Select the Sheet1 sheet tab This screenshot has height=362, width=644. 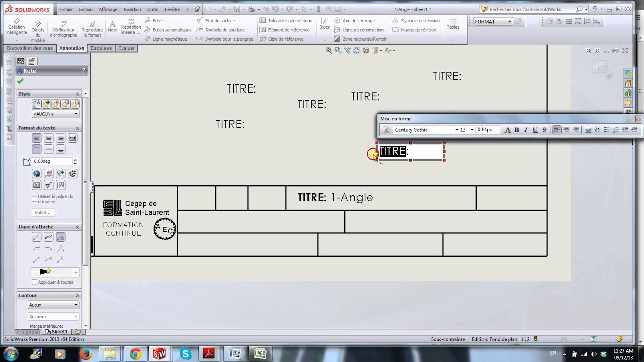[x=56, y=332]
